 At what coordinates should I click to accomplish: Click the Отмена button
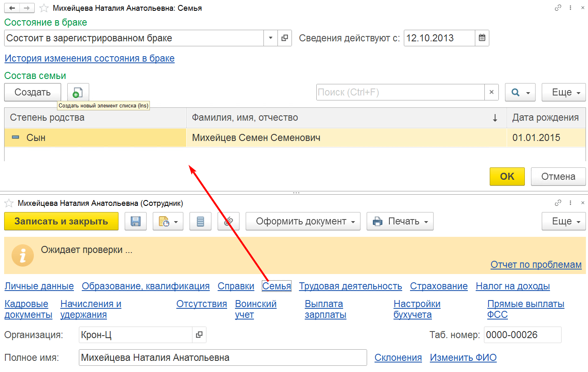[x=558, y=176]
